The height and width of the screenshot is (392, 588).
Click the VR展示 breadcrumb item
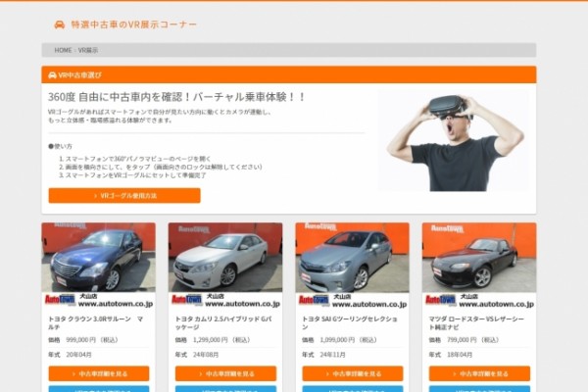pos(88,50)
